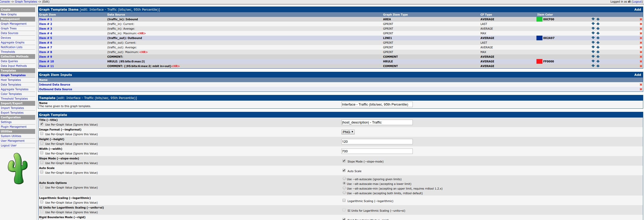644x220 pixels.
Task: Open User Management in sidebar
Action: [12, 141]
